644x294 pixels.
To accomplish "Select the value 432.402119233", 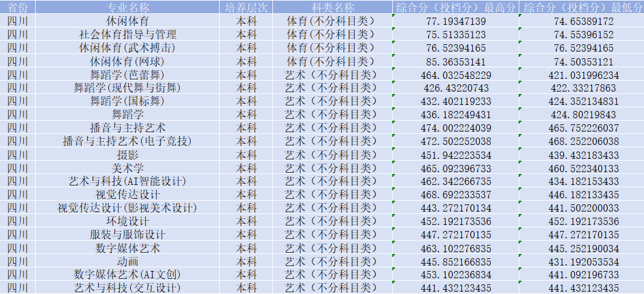I will tap(456, 101).
